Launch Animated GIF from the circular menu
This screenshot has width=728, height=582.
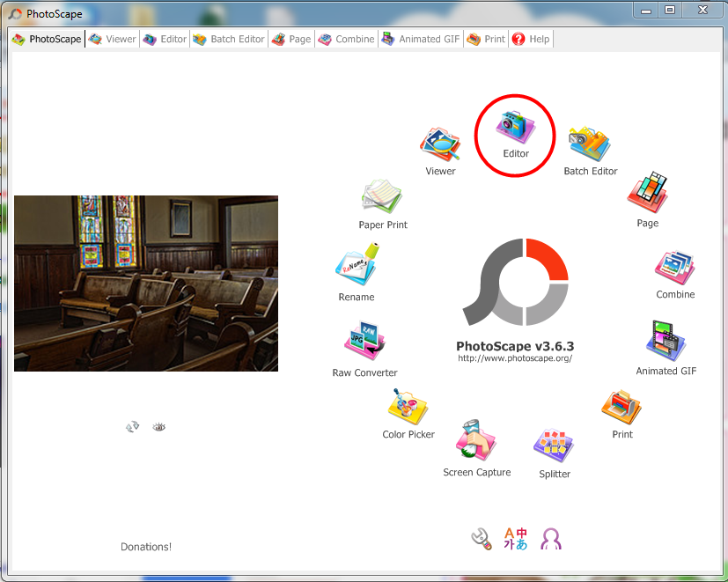click(x=665, y=341)
